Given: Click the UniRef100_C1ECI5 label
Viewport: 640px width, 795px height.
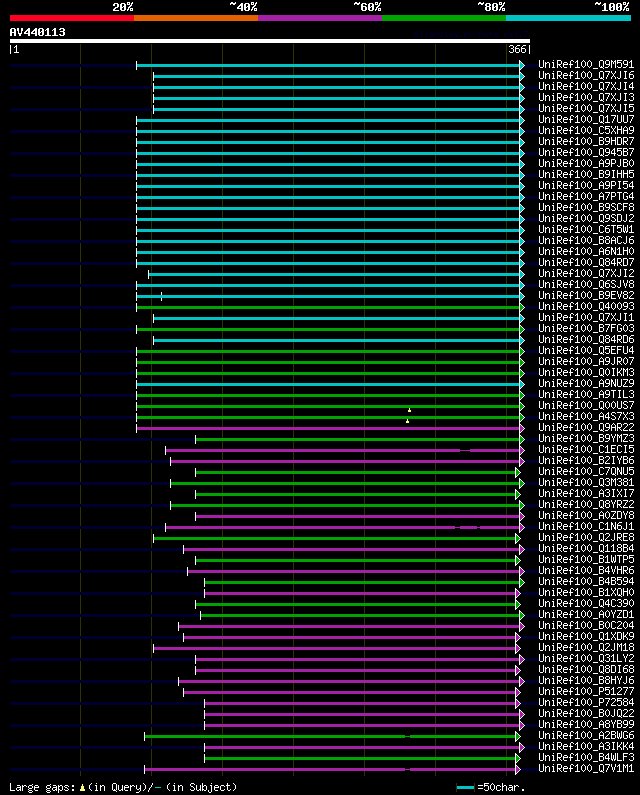Looking at the screenshot, I should pyautogui.click(x=586, y=449).
